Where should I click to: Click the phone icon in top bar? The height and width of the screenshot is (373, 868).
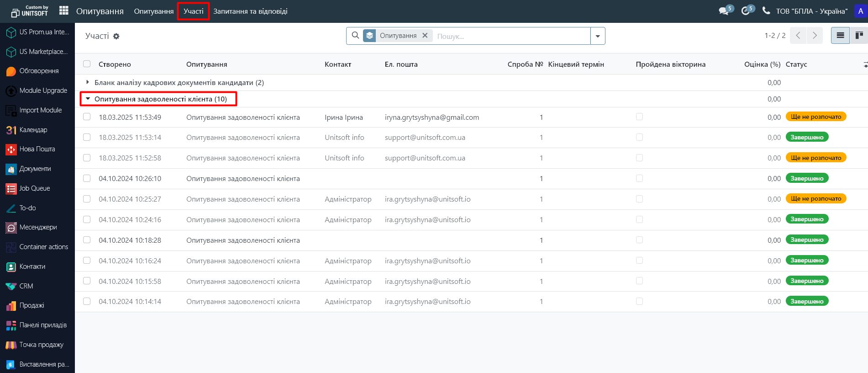click(766, 11)
